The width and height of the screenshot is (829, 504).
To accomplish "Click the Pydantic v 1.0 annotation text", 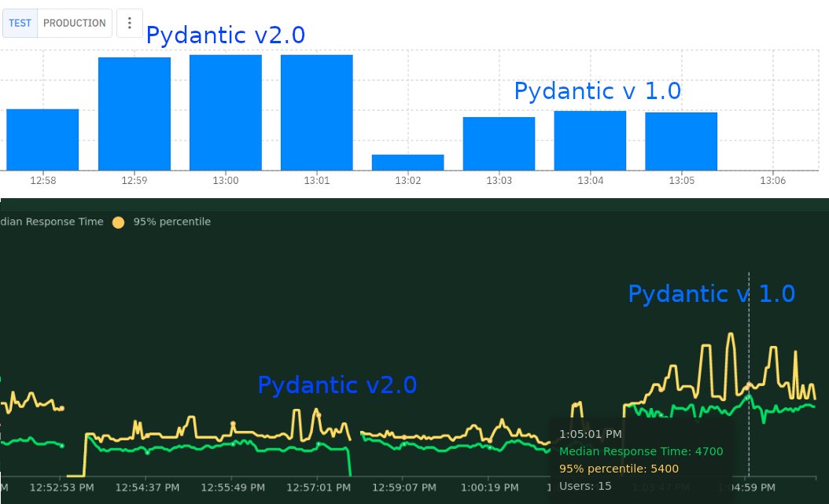I will pyautogui.click(x=598, y=91).
